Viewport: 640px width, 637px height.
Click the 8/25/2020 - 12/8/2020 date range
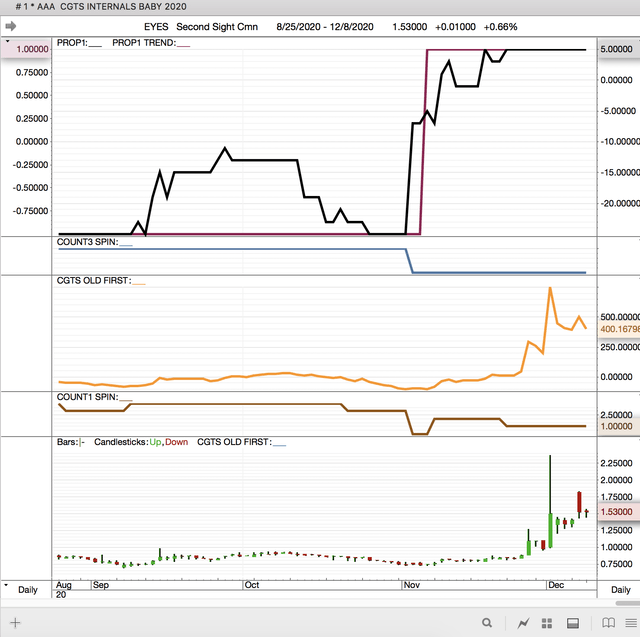pos(325,27)
